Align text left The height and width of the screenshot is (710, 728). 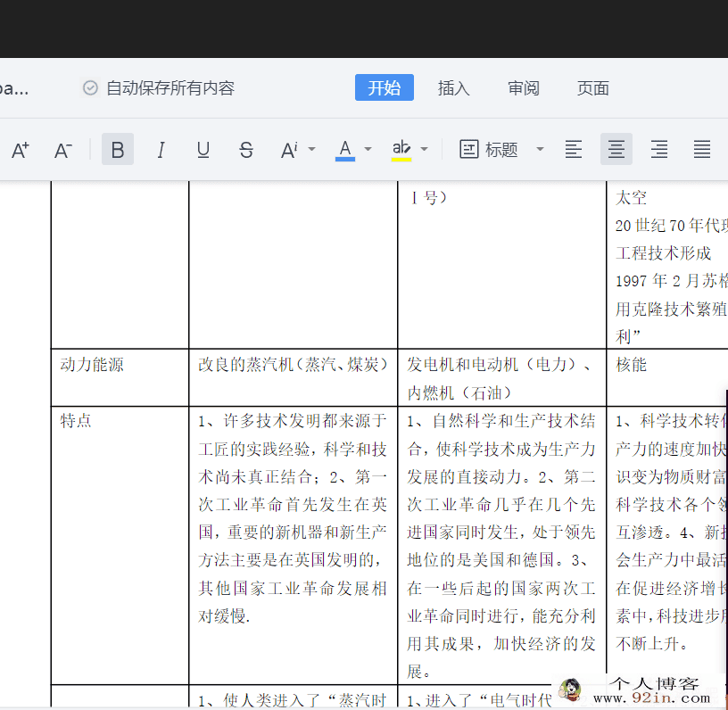[574, 150]
